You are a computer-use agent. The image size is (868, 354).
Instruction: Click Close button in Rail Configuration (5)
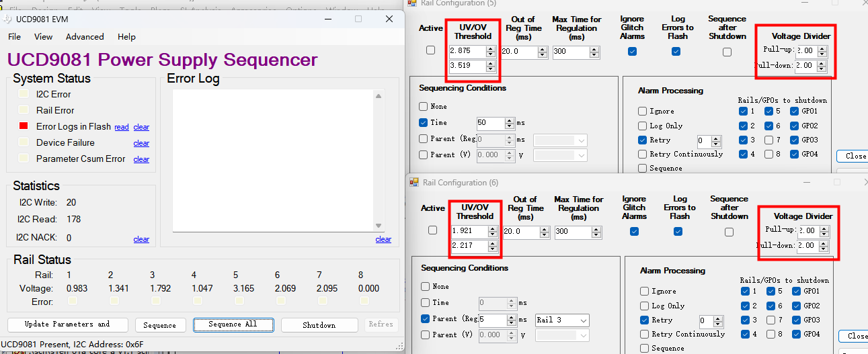[853, 156]
